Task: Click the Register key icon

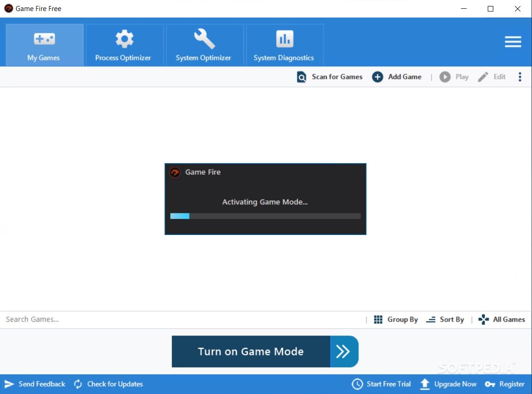Action: coord(490,384)
